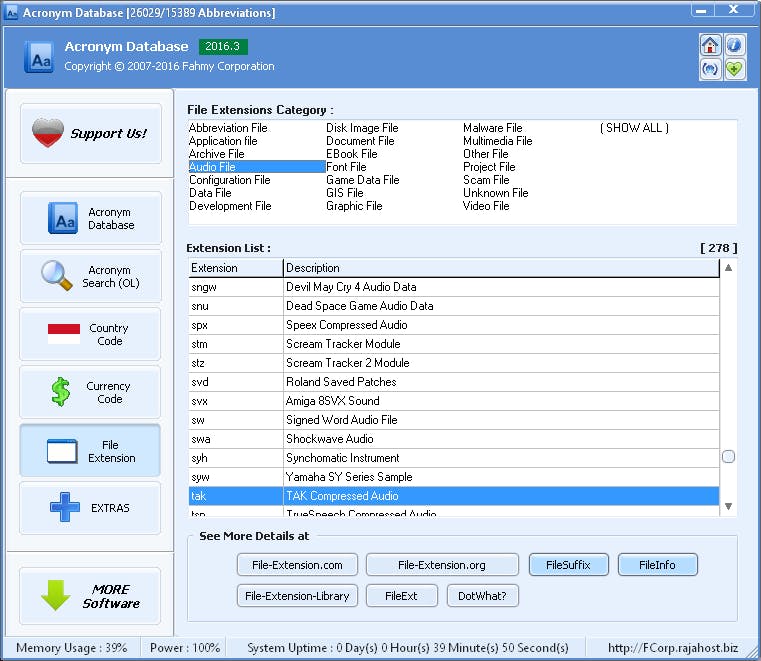Select the tak TAK Compressed Audio row

pos(454,496)
